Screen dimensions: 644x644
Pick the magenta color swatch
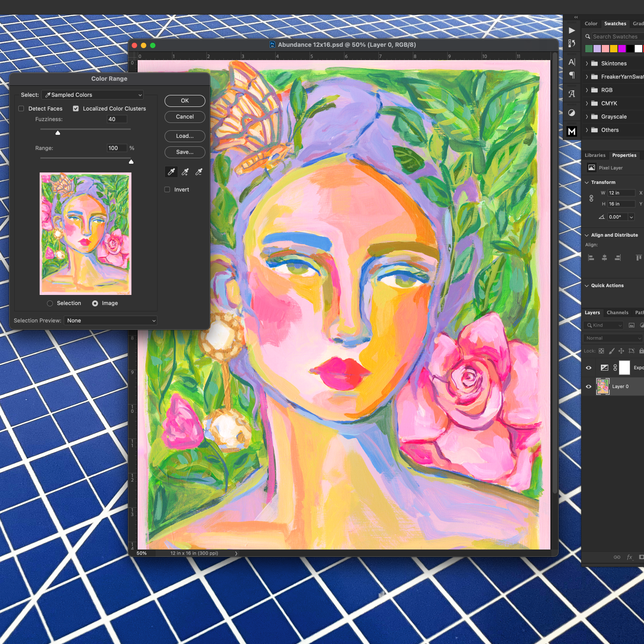point(622,49)
